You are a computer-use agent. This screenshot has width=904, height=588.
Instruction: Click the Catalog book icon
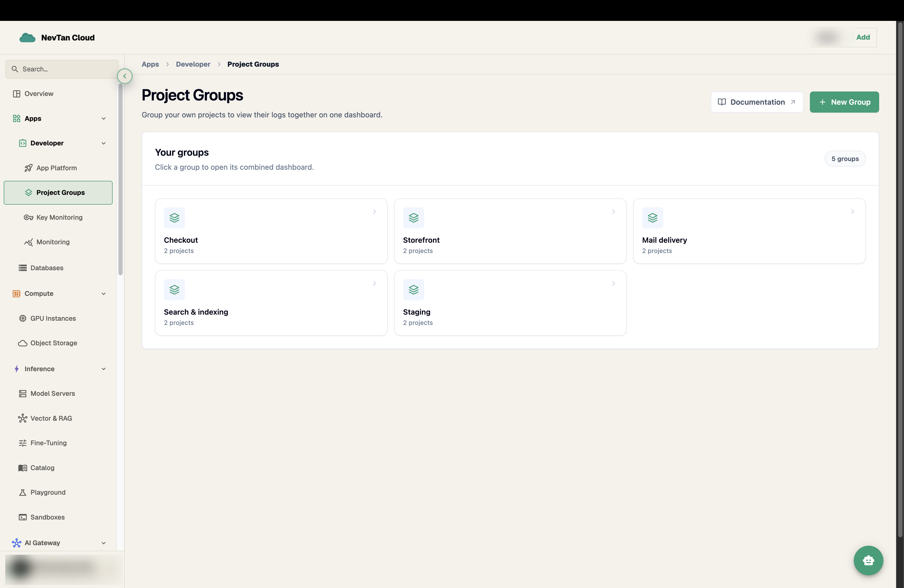coord(22,468)
